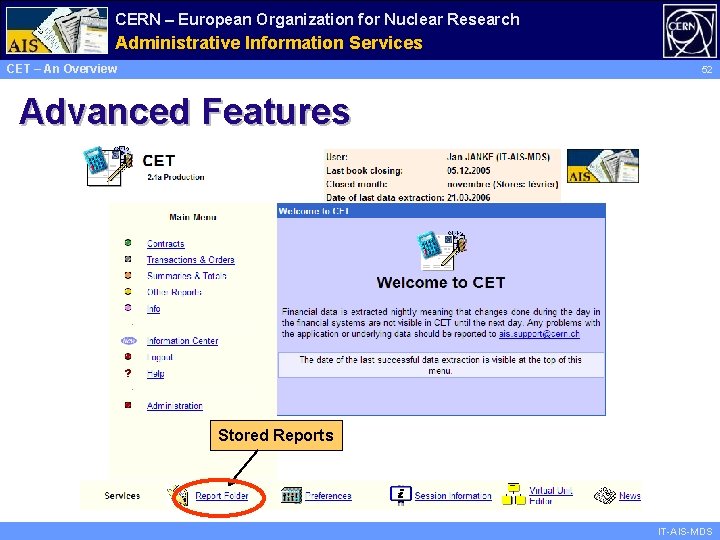Open Transactions & Orders link
This screenshot has width=720, height=540.
[191, 260]
